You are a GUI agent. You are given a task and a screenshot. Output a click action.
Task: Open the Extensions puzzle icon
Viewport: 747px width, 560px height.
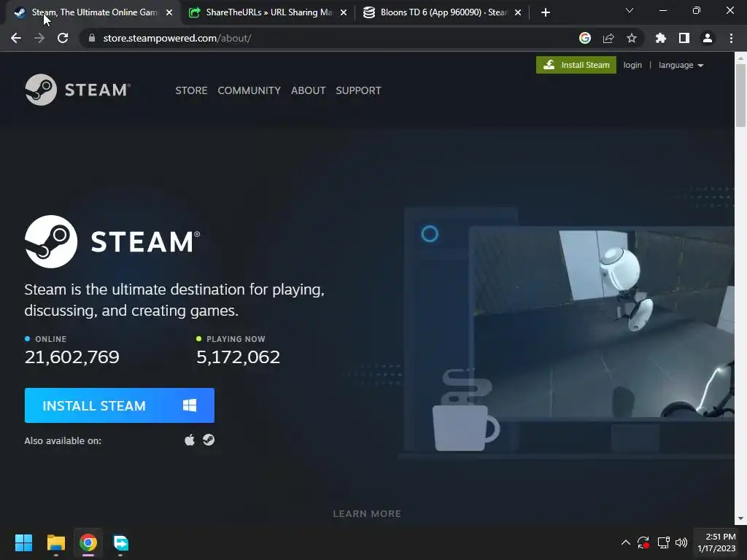(x=661, y=38)
